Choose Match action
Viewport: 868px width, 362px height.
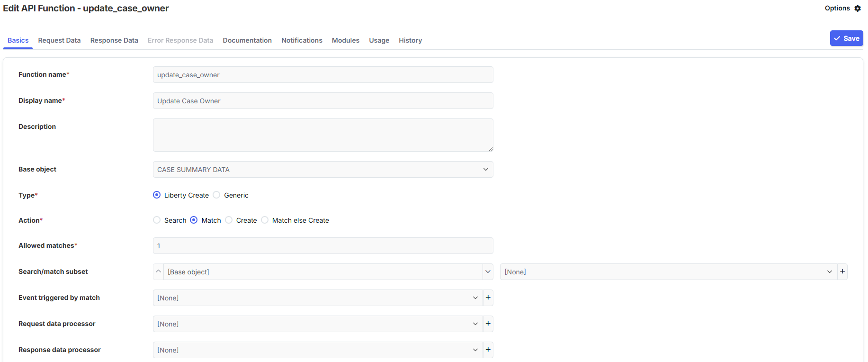coord(194,220)
